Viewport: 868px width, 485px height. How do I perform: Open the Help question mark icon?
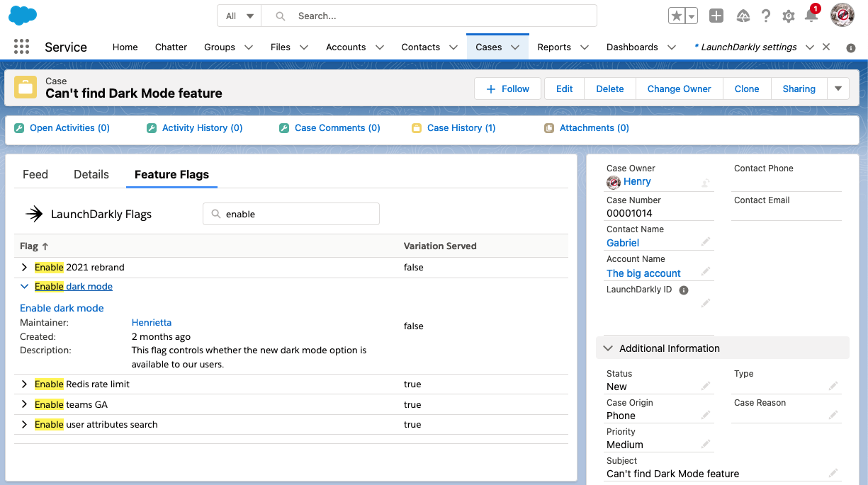[766, 16]
